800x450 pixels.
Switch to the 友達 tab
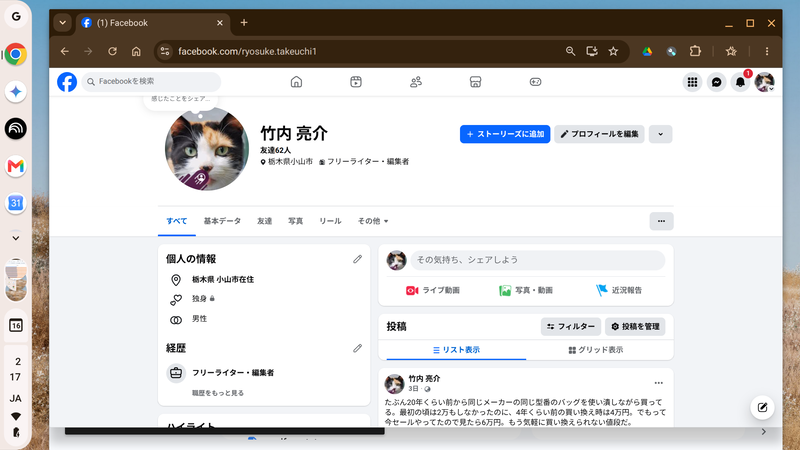pos(264,221)
